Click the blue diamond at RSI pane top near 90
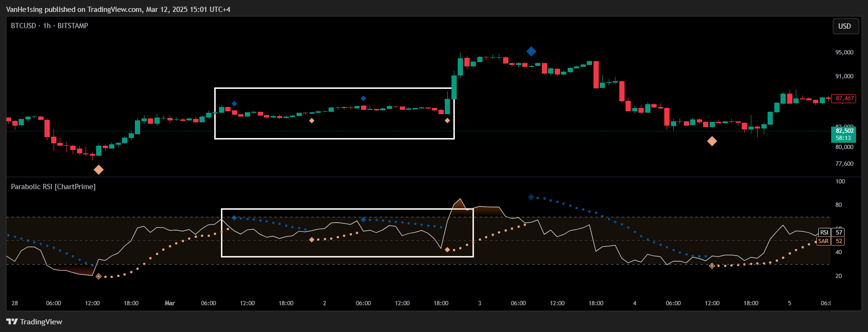Image resolution: width=868 pixels, height=332 pixels. coord(531,197)
